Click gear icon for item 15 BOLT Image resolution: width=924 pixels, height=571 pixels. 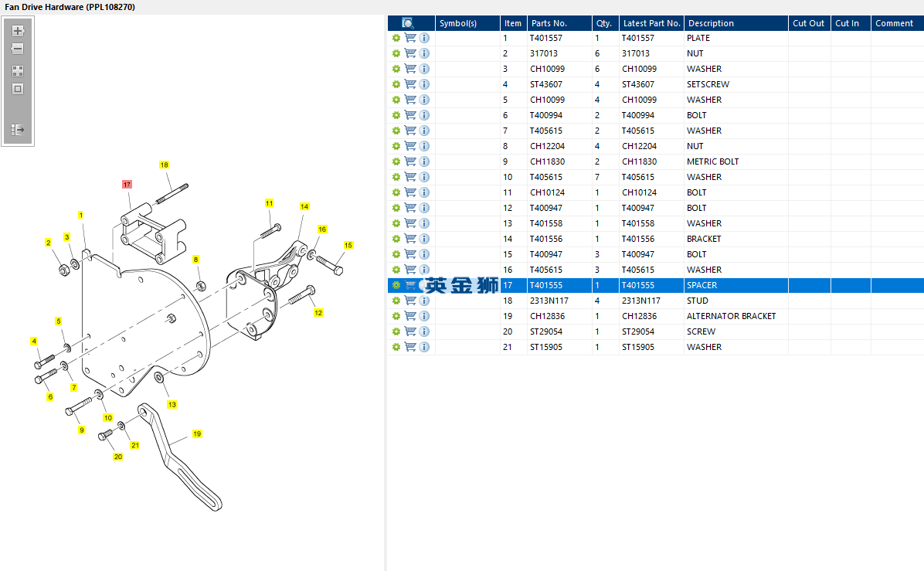[x=396, y=254]
